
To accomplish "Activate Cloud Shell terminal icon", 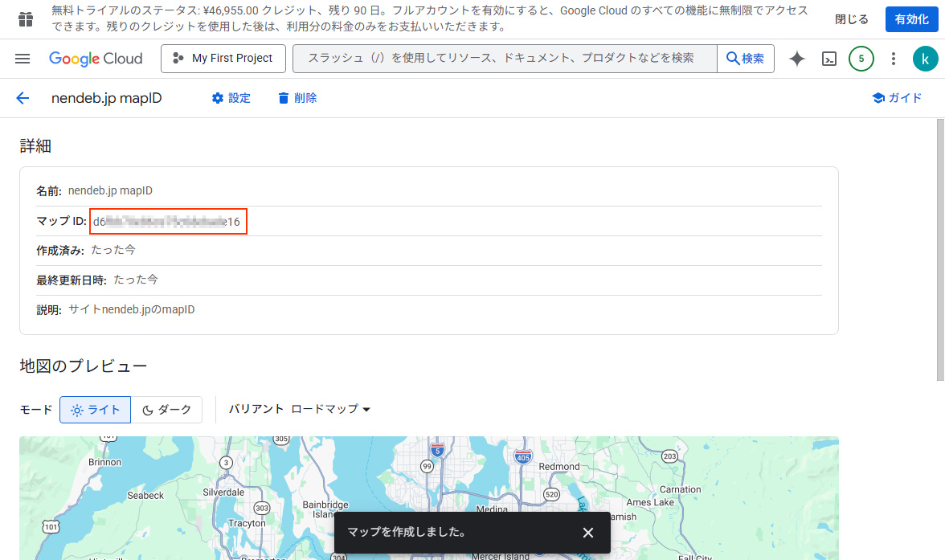I will [829, 59].
